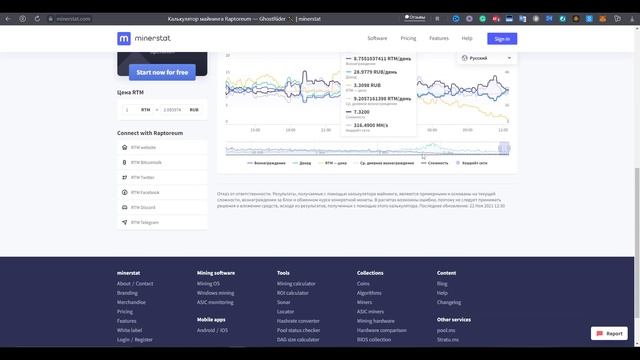Click the fox (MetaMask) extension icon
The height and width of the screenshot is (360, 640).
click(x=602, y=19)
